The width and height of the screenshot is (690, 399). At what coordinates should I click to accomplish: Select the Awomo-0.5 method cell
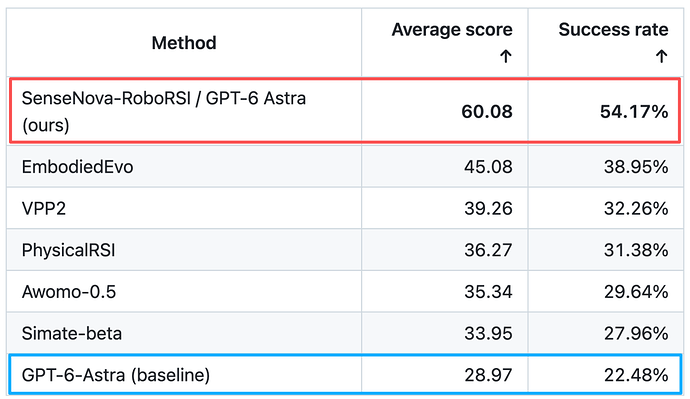point(184,292)
